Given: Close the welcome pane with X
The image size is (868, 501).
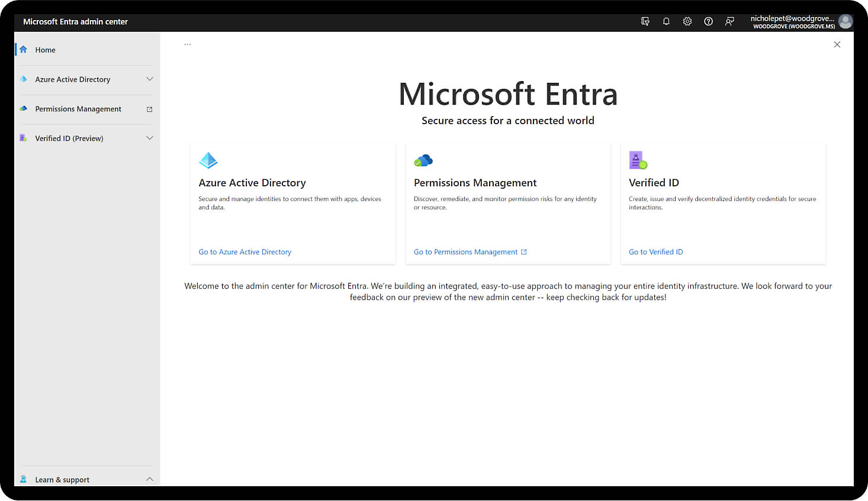Looking at the screenshot, I should pyautogui.click(x=837, y=44).
